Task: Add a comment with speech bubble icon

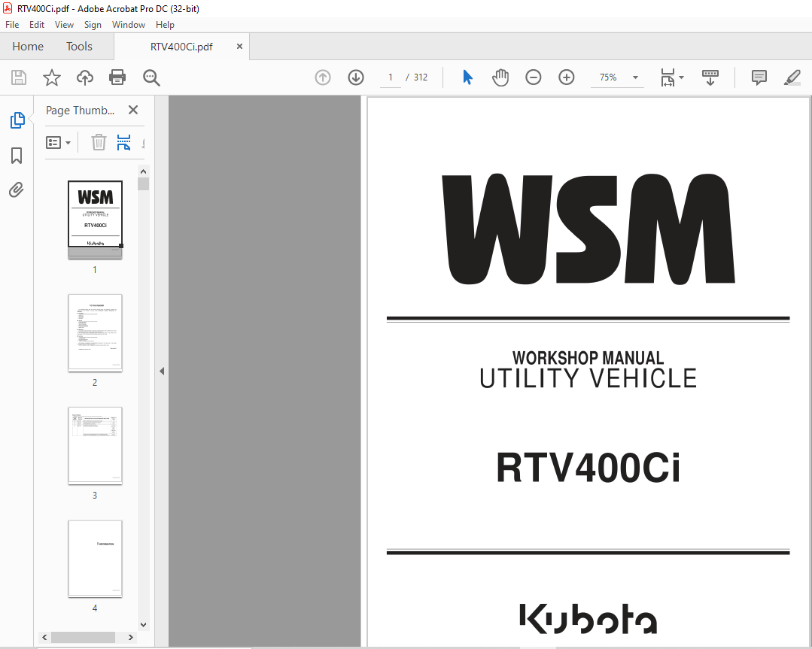Action: coord(759,77)
